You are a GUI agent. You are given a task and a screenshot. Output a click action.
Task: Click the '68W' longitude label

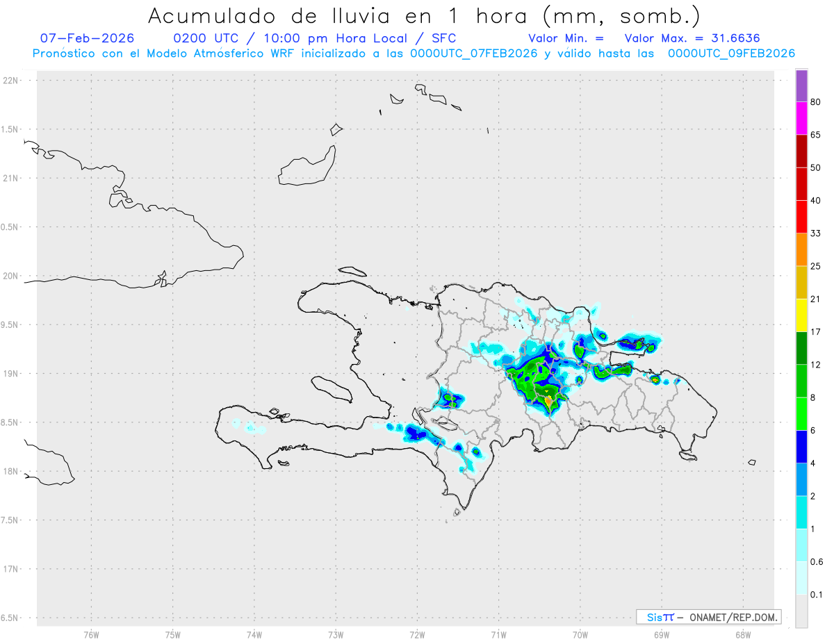(x=743, y=634)
